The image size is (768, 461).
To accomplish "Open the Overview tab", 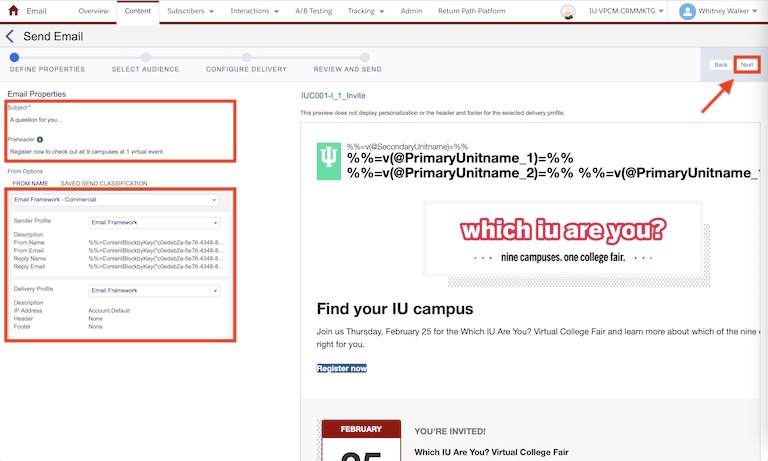I will [x=94, y=11].
